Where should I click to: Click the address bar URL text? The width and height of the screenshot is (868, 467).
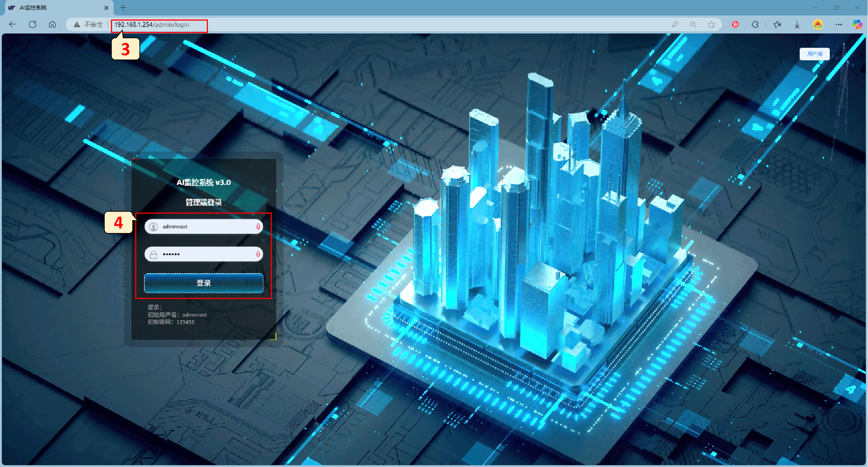click(x=152, y=25)
